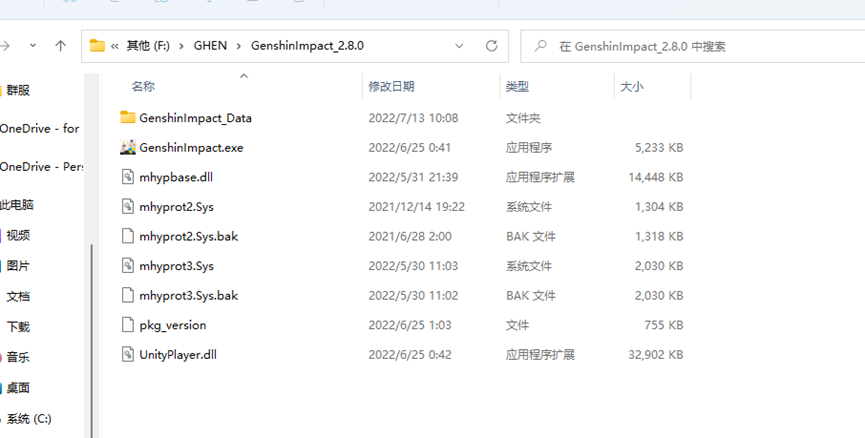Image resolution: width=865 pixels, height=438 pixels.
Task: Select 此电脑 in the navigation pane
Action: coord(17,205)
